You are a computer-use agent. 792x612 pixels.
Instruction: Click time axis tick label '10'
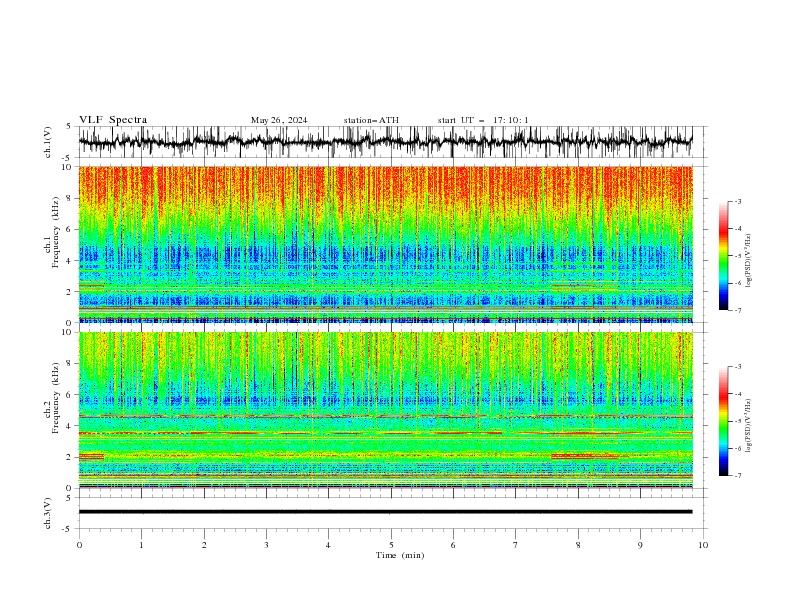703,545
